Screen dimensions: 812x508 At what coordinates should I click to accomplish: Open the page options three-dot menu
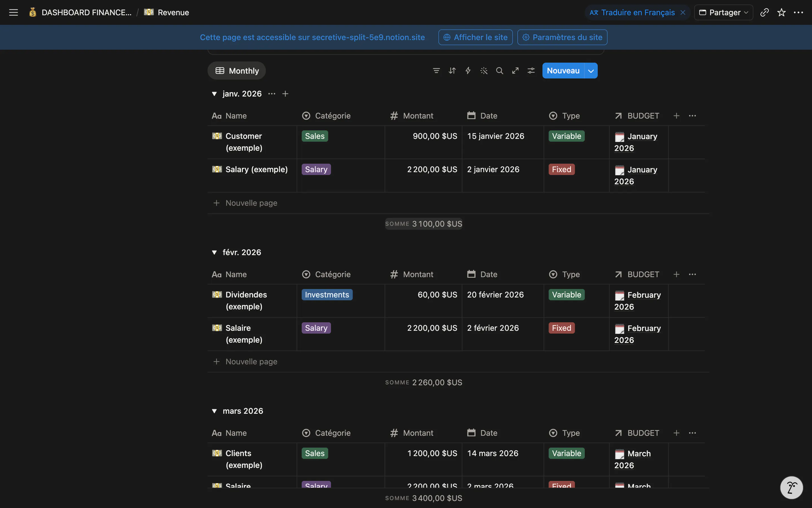click(x=798, y=12)
